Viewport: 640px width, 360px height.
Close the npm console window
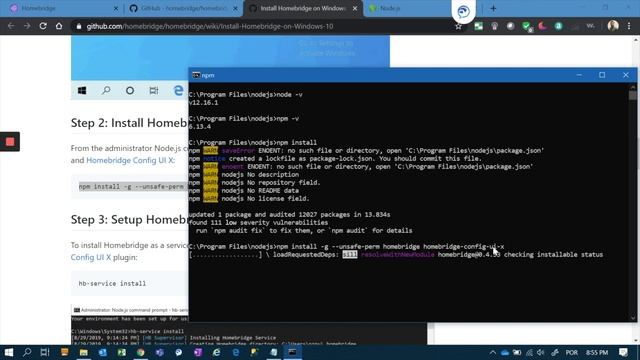coord(626,75)
